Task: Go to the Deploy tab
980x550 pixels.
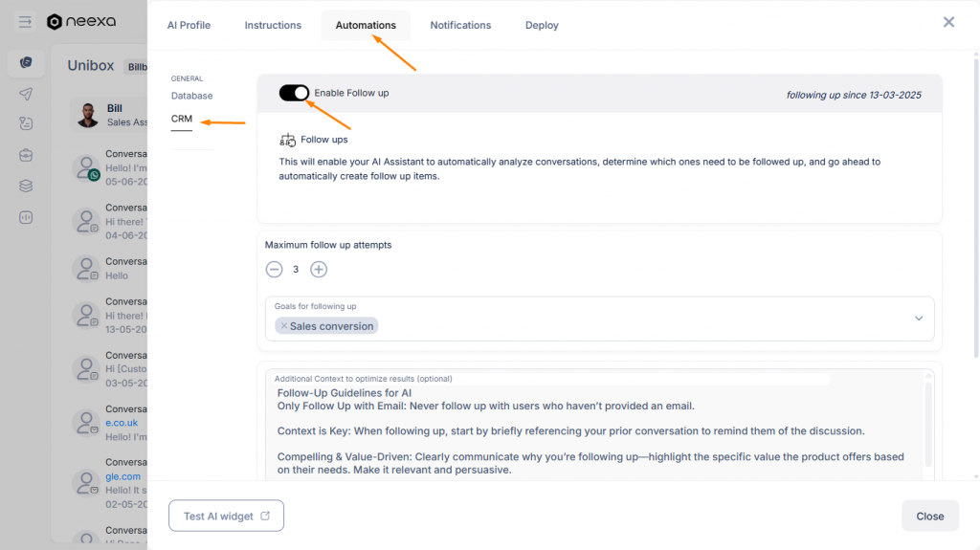Action: pyautogui.click(x=542, y=25)
